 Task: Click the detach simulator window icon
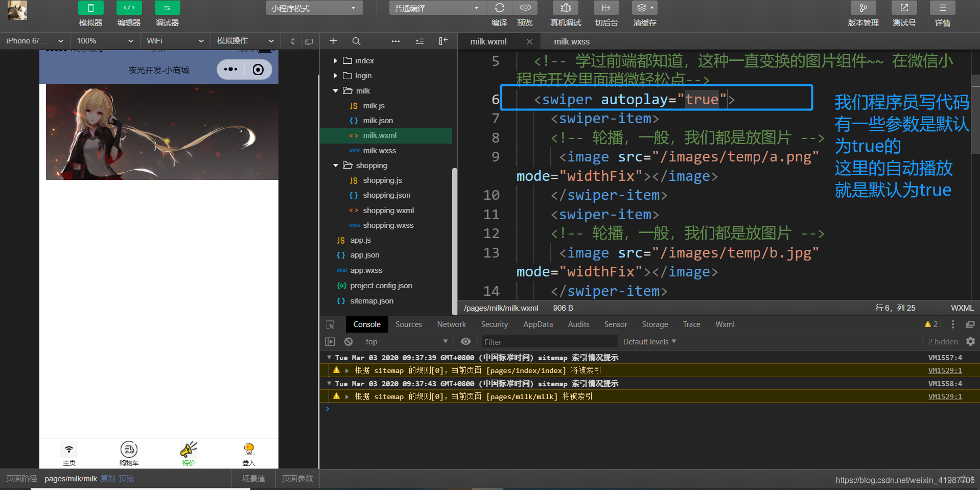pos(309,41)
